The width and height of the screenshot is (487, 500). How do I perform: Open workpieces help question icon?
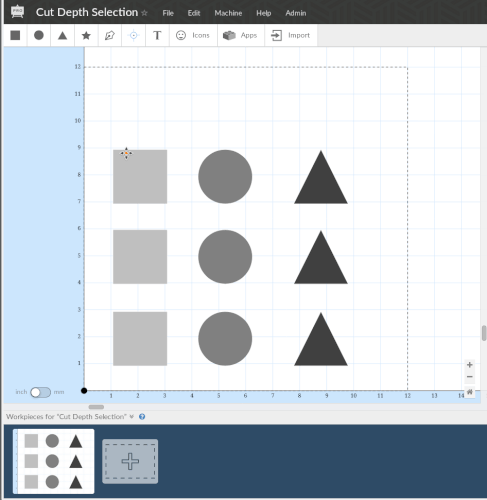142,417
